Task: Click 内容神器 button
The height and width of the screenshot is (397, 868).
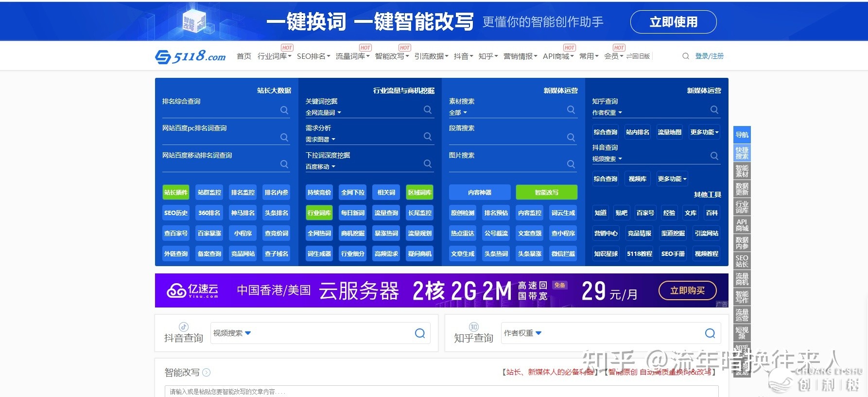Action: 479,192
